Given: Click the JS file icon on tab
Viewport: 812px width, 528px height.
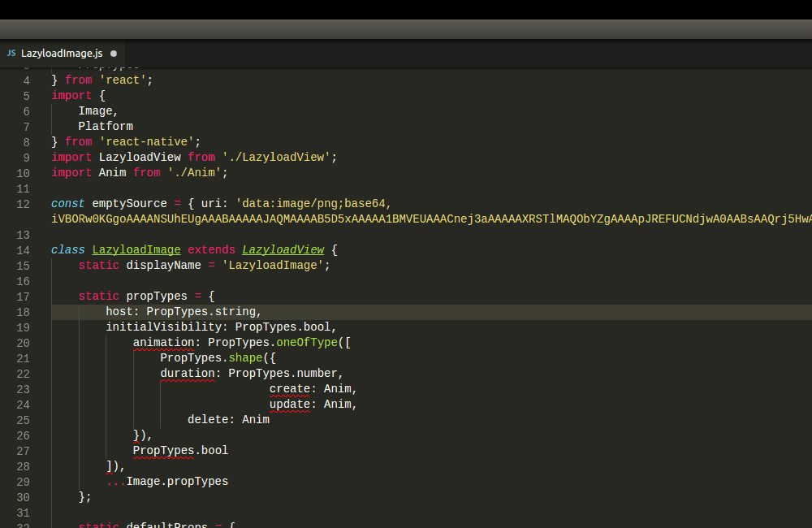Looking at the screenshot, I should [x=11, y=54].
